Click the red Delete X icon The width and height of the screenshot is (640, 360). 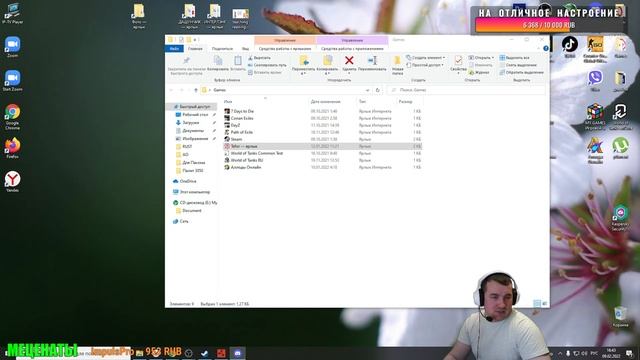(349, 60)
